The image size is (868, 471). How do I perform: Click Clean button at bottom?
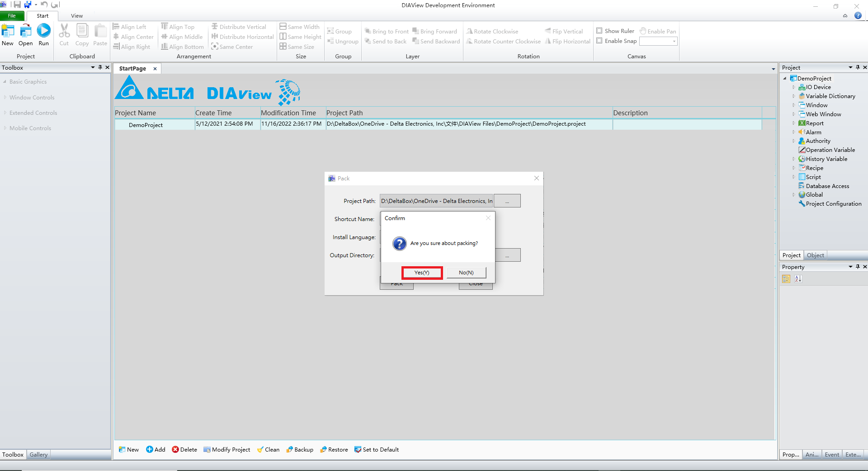(x=268, y=449)
